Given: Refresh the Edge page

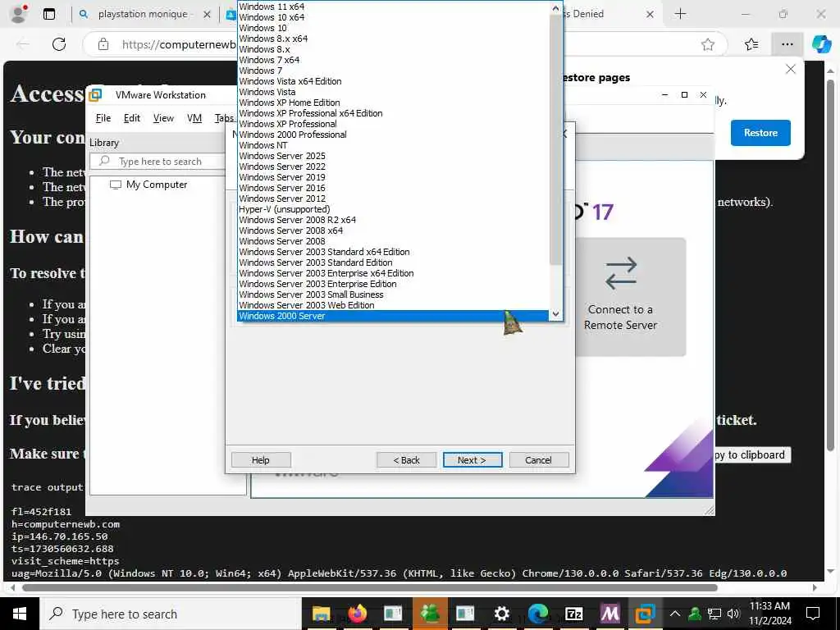Looking at the screenshot, I should (x=59, y=44).
